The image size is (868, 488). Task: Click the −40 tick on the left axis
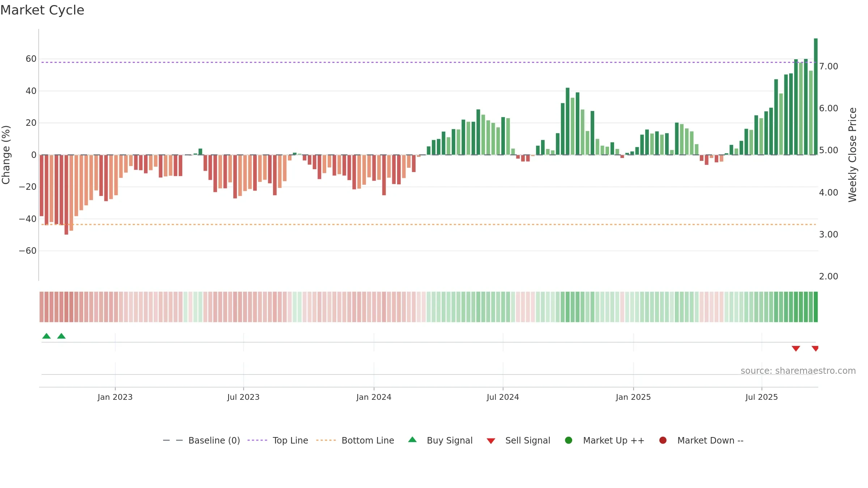28,219
